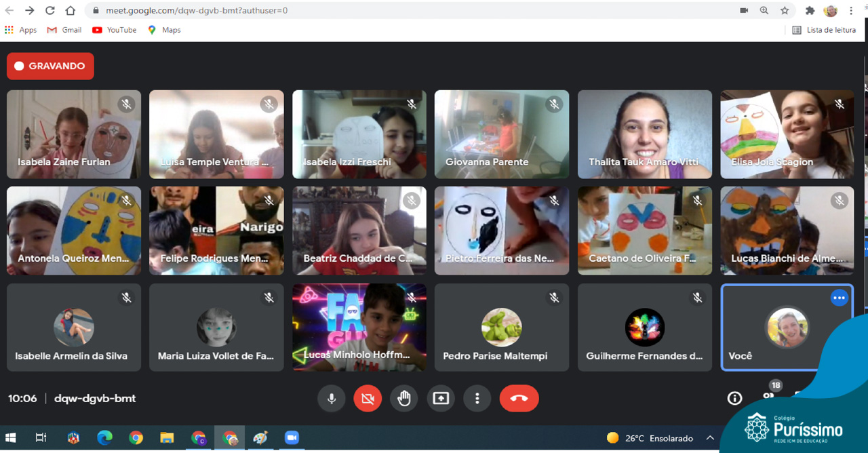
Task: Open the Gmail bookmark
Action: 64,30
